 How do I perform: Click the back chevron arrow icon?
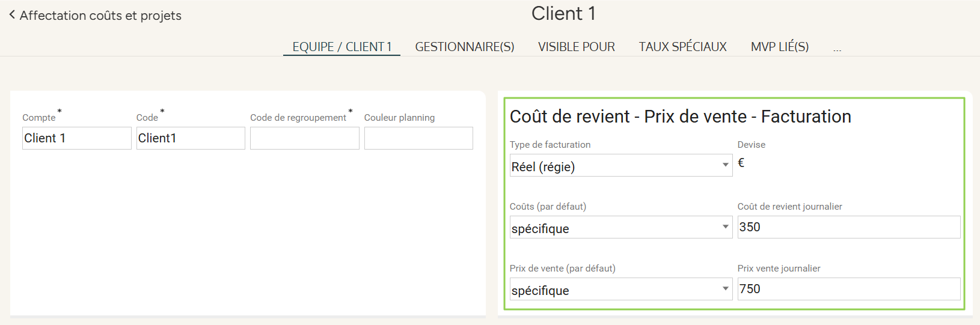point(12,15)
